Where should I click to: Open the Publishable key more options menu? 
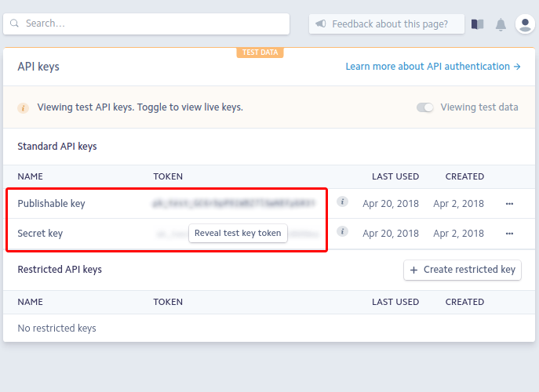pos(509,204)
